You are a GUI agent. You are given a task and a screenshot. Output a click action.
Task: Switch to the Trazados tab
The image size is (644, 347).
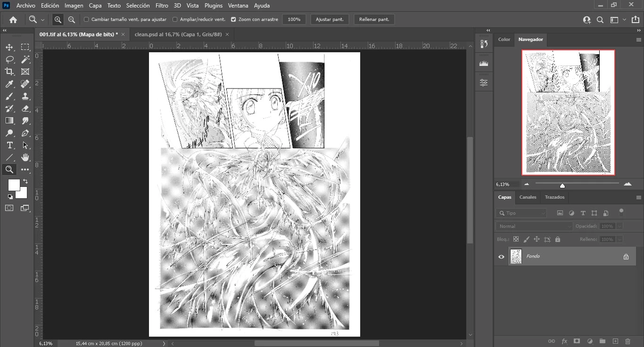554,197
